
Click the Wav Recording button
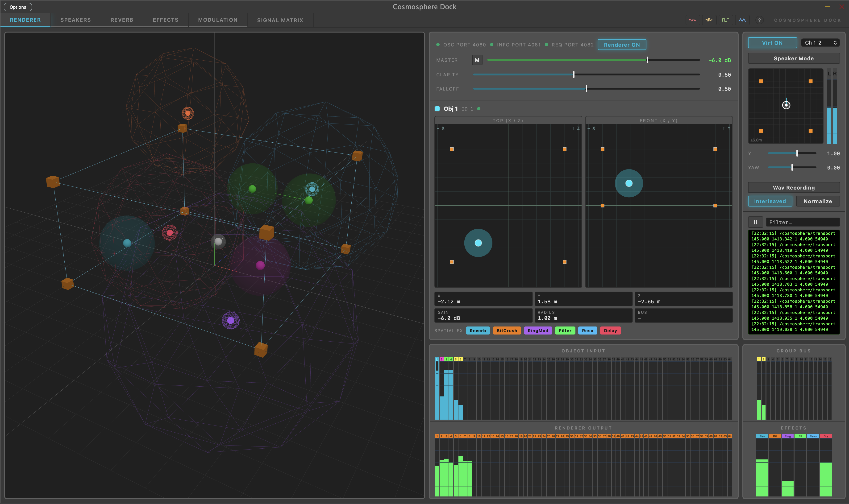[x=794, y=188]
